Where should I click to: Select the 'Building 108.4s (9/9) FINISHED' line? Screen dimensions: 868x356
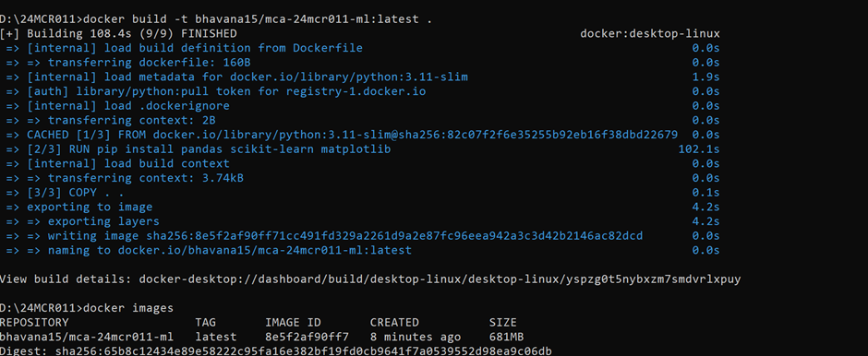[x=118, y=34]
